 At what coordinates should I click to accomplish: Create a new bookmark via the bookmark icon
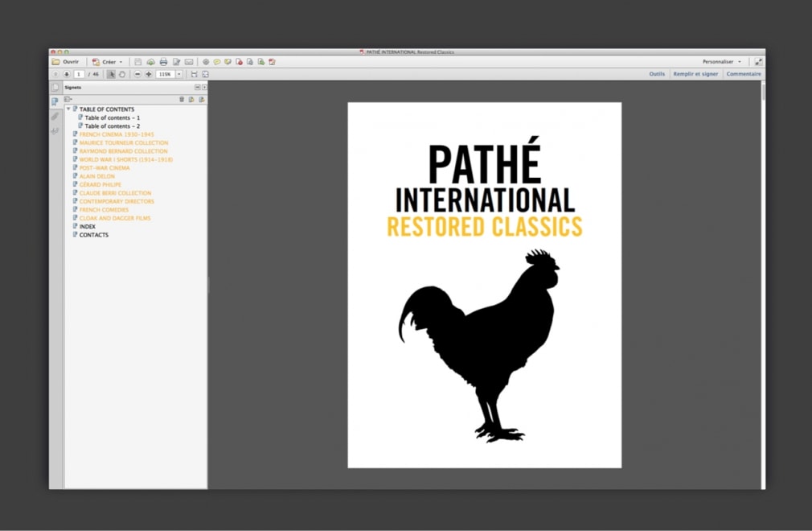pos(191,99)
